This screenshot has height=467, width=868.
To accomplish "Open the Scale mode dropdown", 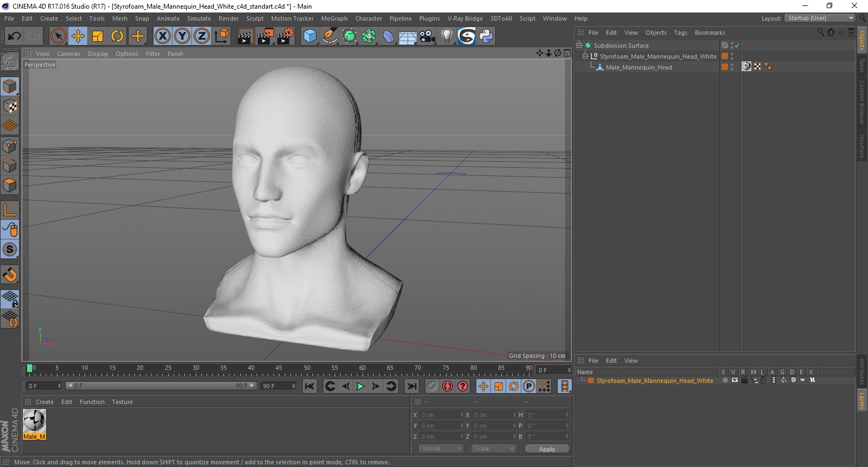I will click(493, 449).
